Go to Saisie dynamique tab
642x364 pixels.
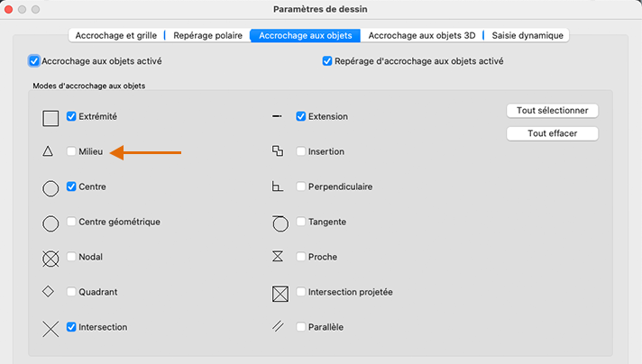(527, 36)
